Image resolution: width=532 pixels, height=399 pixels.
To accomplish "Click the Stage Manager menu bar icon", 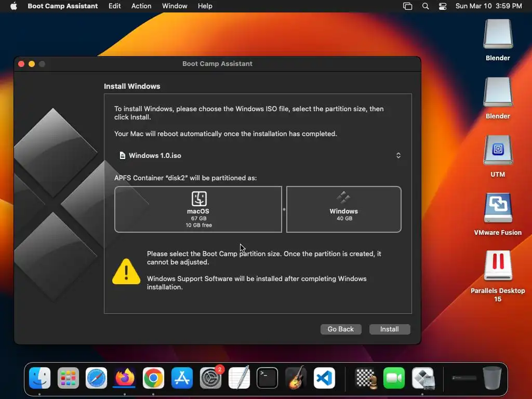I will click(407, 6).
